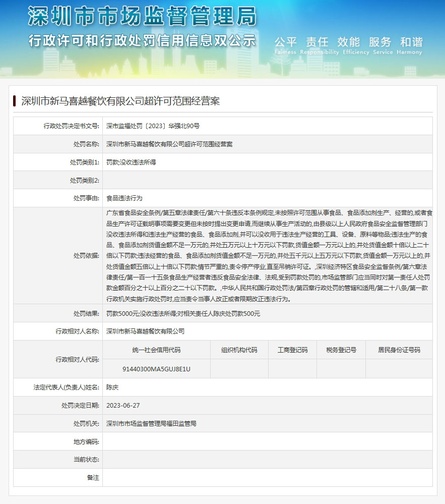Click the 组织机构代码 column header

[239, 350]
